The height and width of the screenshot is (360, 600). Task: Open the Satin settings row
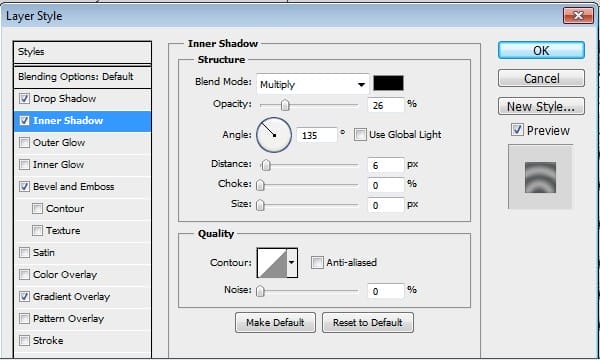click(x=82, y=252)
